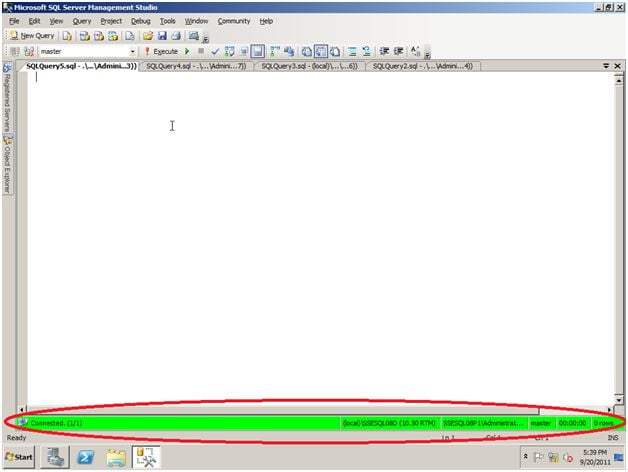Switch to Results to Text
This screenshot has height=472, width=628.
click(x=307, y=51)
